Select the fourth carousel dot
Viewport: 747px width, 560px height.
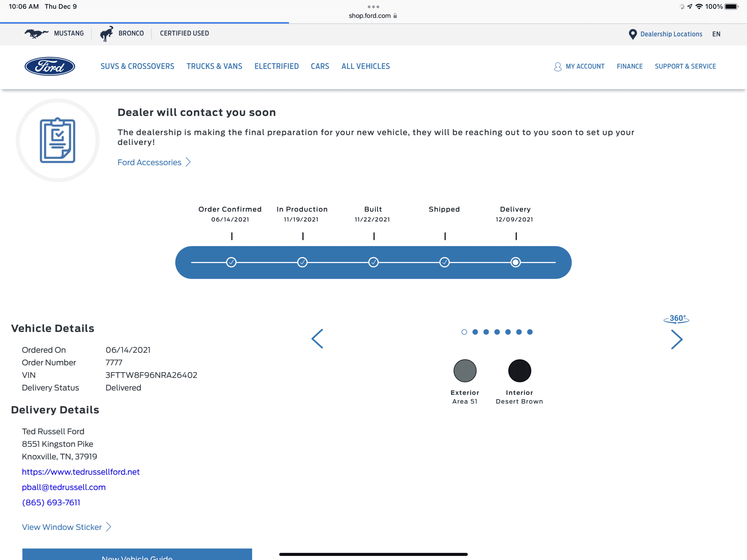497,332
